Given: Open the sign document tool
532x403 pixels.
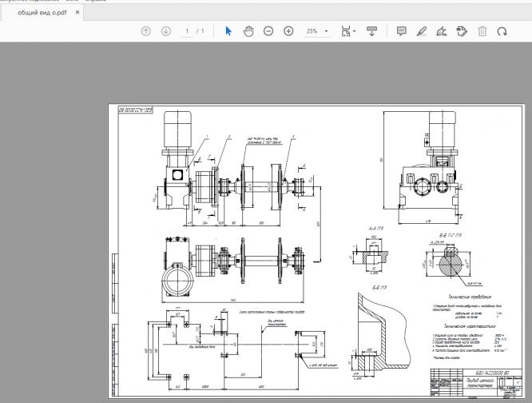Looking at the screenshot, I should pos(442,31).
